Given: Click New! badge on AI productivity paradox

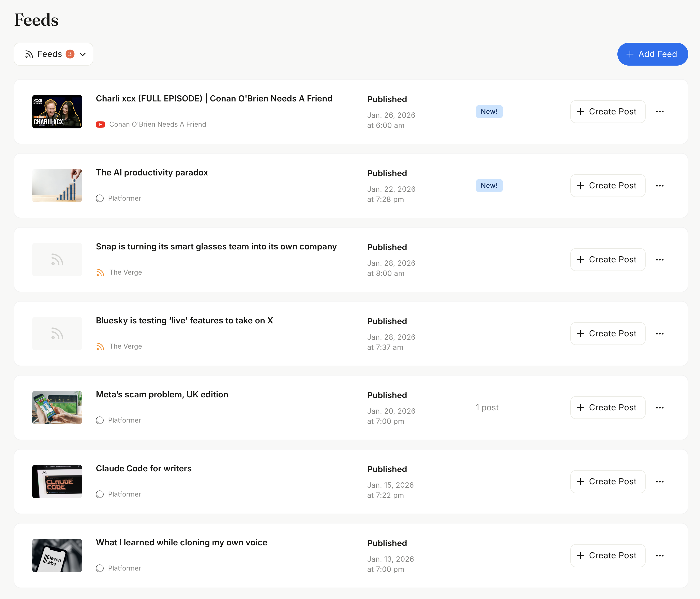Looking at the screenshot, I should [489, 186].
